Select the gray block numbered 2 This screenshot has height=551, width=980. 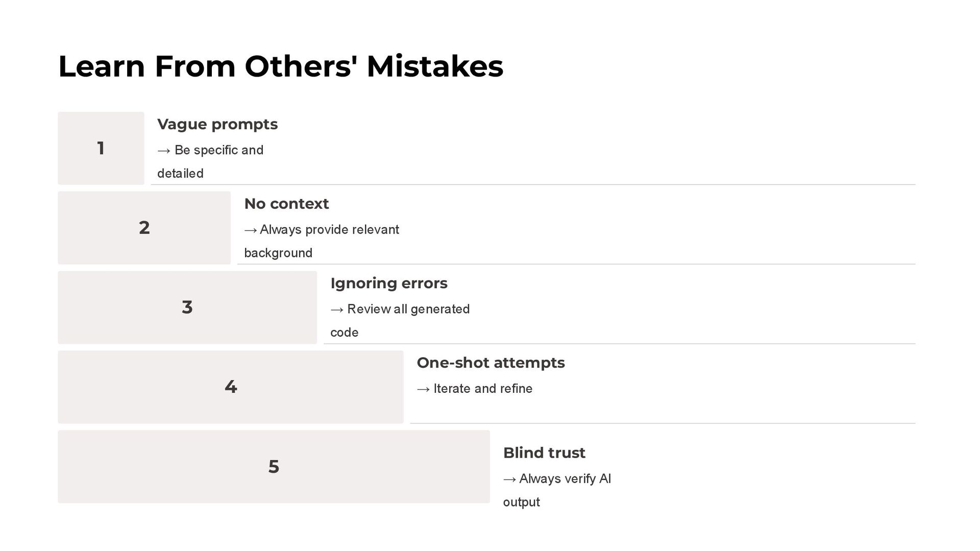coord(144,228)
